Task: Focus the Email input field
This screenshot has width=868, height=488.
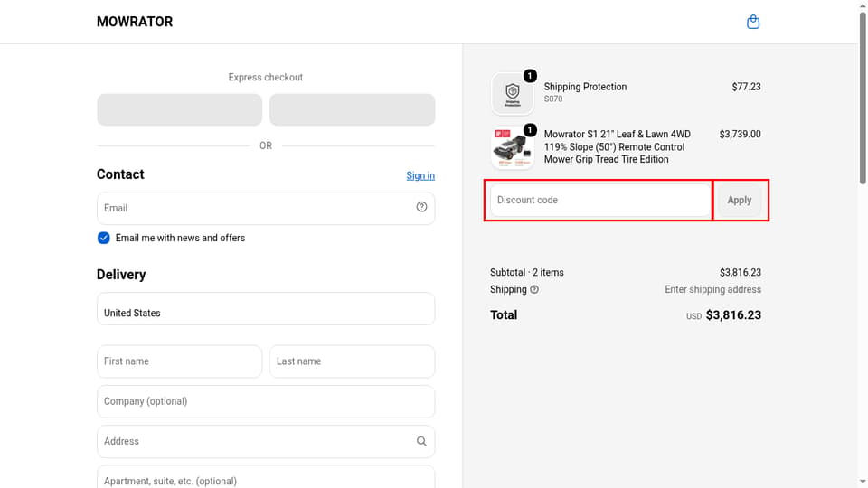Action: (x=266, y=208)
